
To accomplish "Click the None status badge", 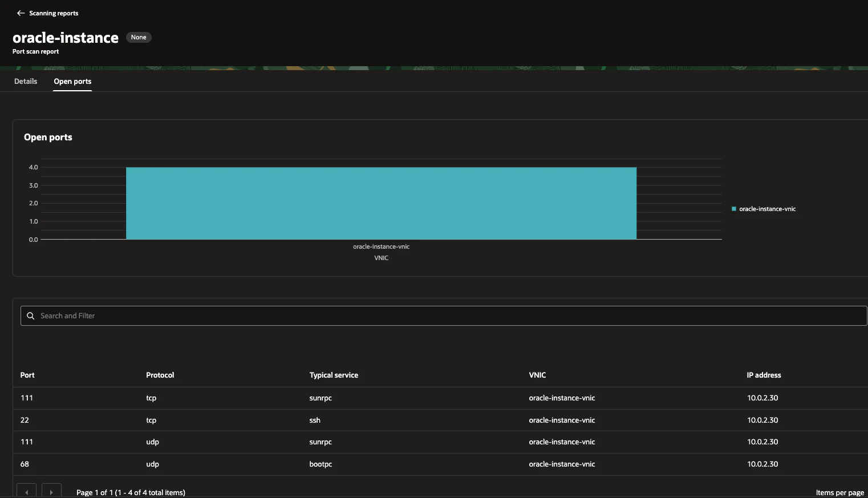I will point(139,37).
